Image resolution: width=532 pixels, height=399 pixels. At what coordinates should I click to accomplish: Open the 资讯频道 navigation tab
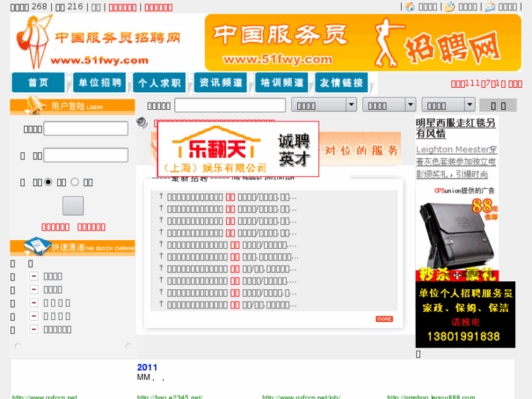(x=220, y=83)
